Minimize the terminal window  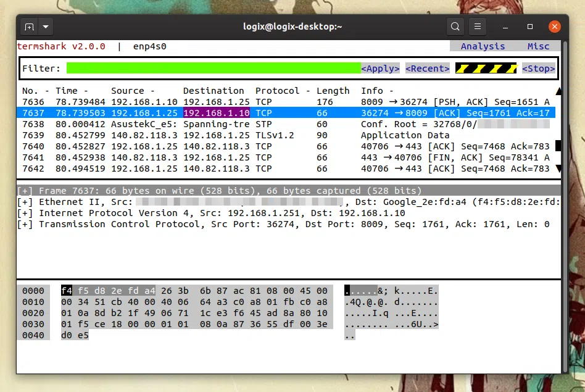[506, 27]
